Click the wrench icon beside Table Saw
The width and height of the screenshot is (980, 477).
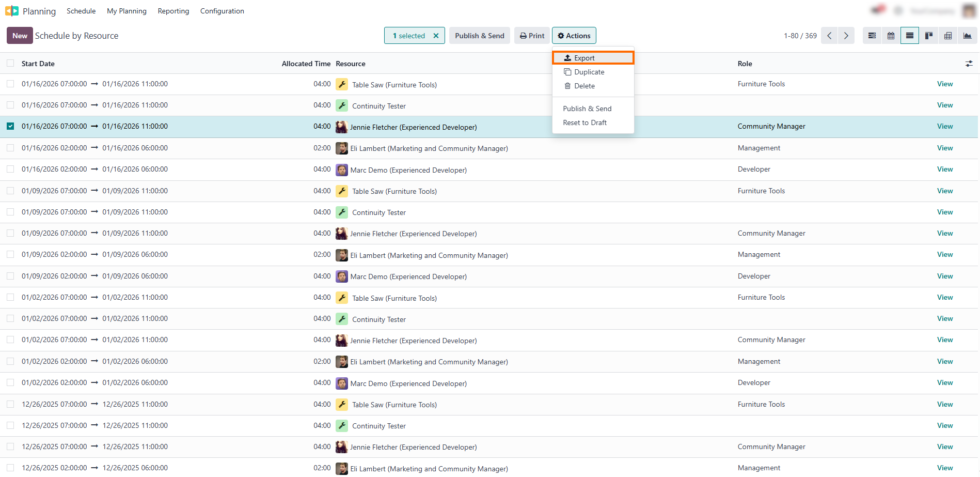341,84
